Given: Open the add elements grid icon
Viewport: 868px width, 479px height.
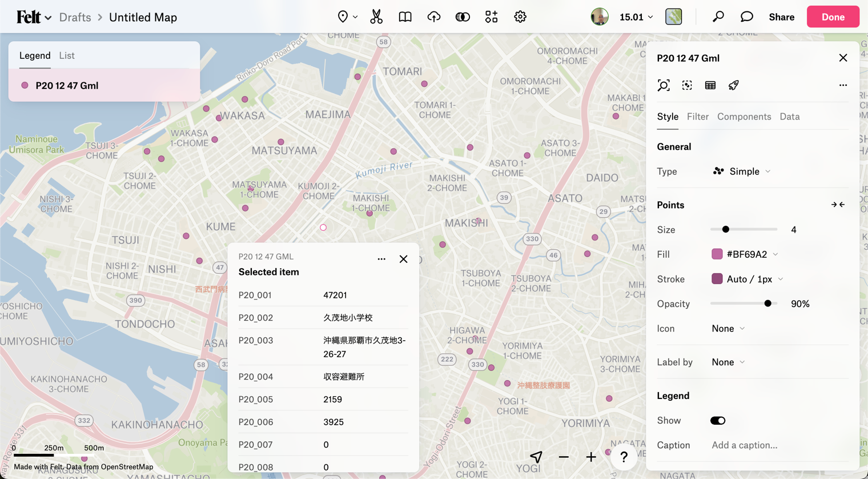Looking at the screenshot, I should point(491,17).
